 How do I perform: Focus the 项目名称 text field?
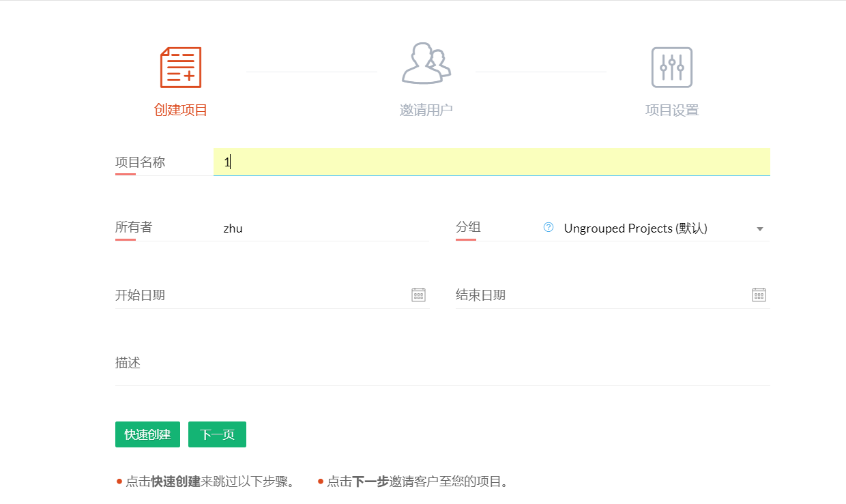click(x=491, y=162)
